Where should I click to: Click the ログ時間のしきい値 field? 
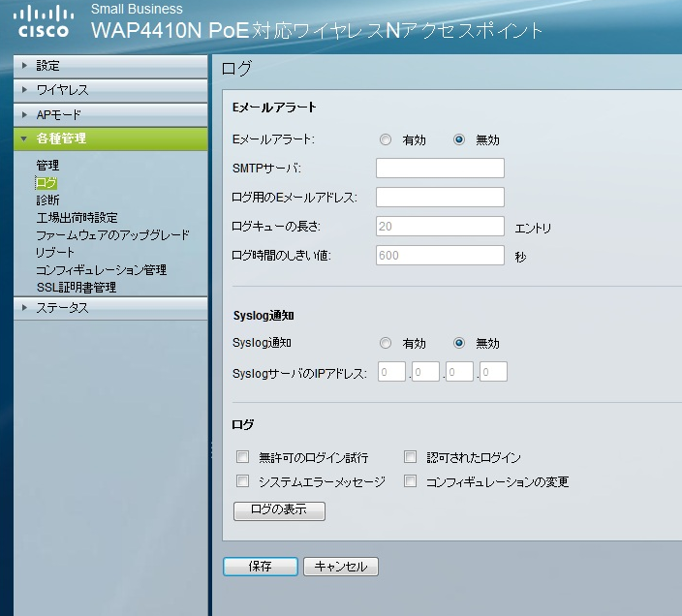pos(440,255)
